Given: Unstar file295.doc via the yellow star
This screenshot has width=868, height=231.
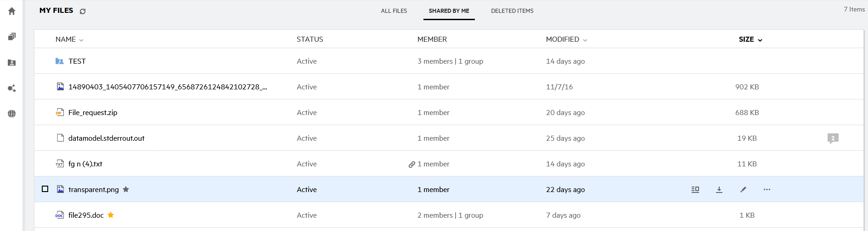Looking at the screenshot, I should [111, 215].
